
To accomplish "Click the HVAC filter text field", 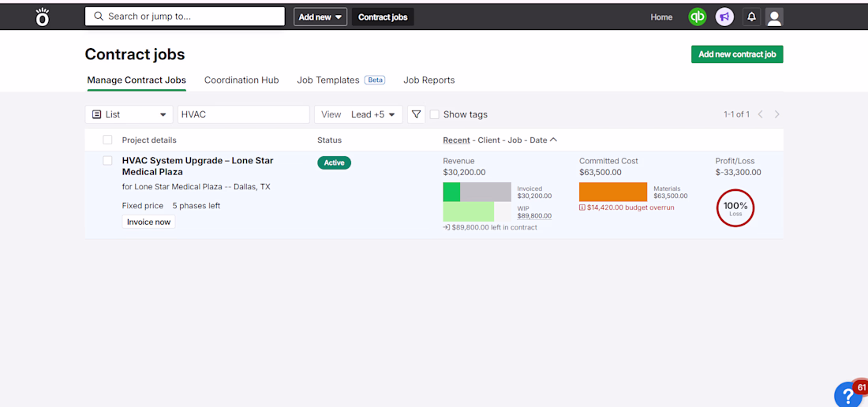I will (244, 114).
